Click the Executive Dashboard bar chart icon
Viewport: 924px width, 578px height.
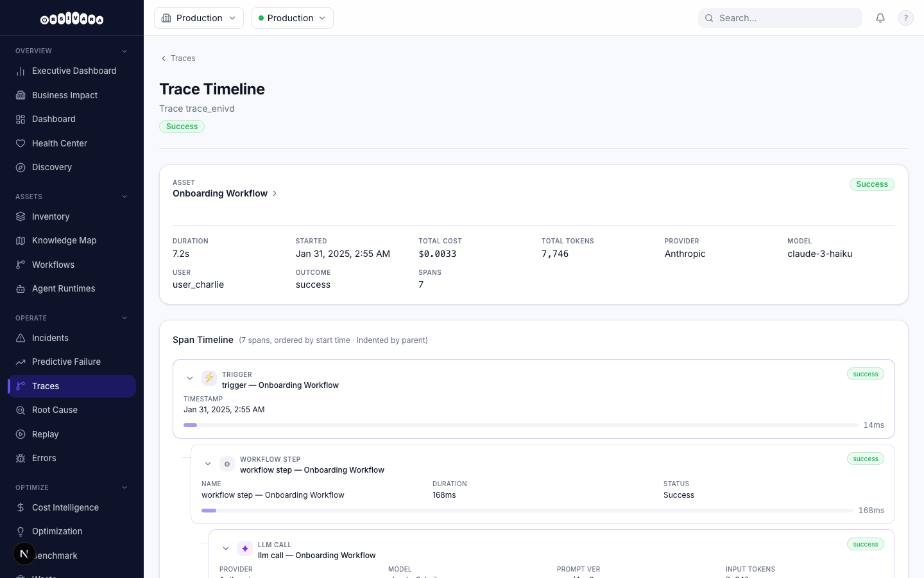(x=21, y=71)
